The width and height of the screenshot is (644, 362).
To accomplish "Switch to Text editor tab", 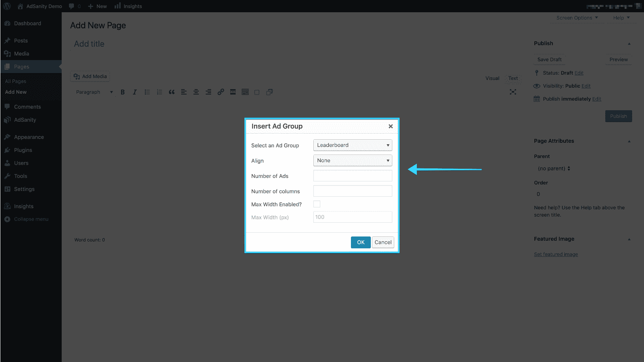I will pyautogui.click(x=513, y=78).
